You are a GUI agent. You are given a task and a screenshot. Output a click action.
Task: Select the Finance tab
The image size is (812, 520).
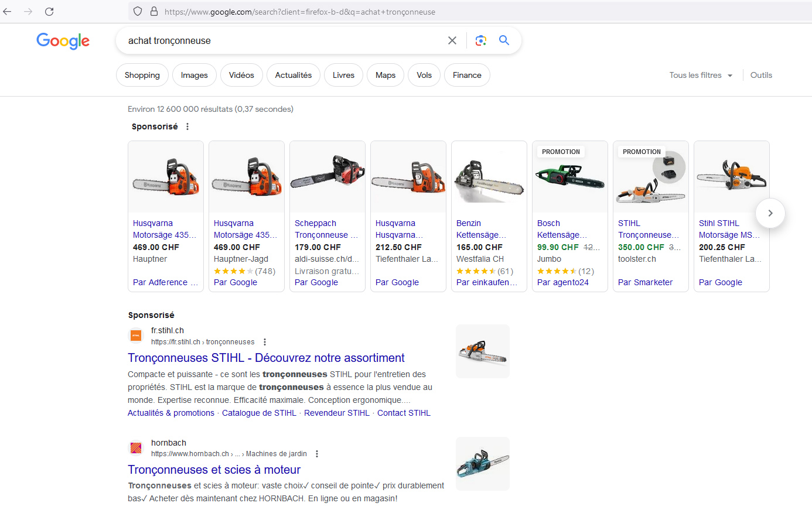click(467, 75)
